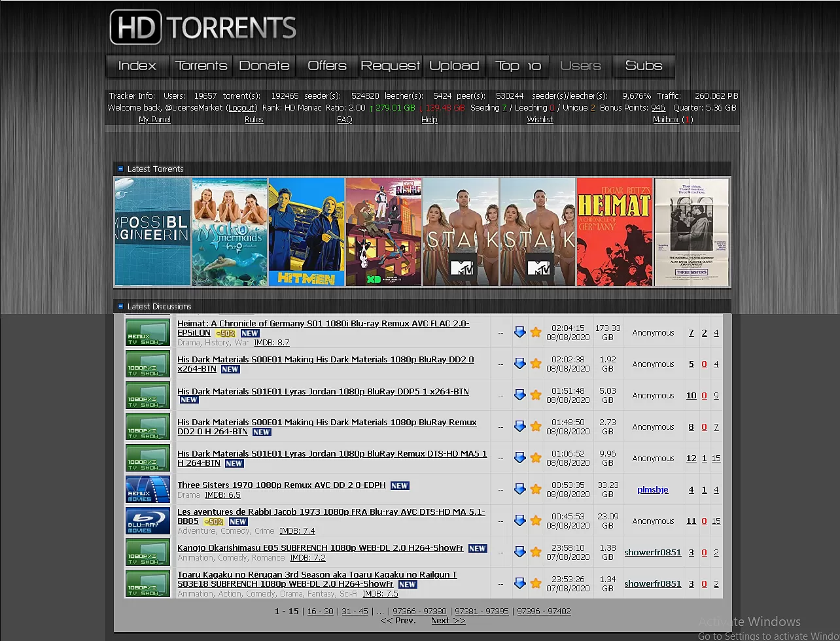Open the Mailbox link
The image size is (840, 641).
pyautogui.click(x=666, y=120)
